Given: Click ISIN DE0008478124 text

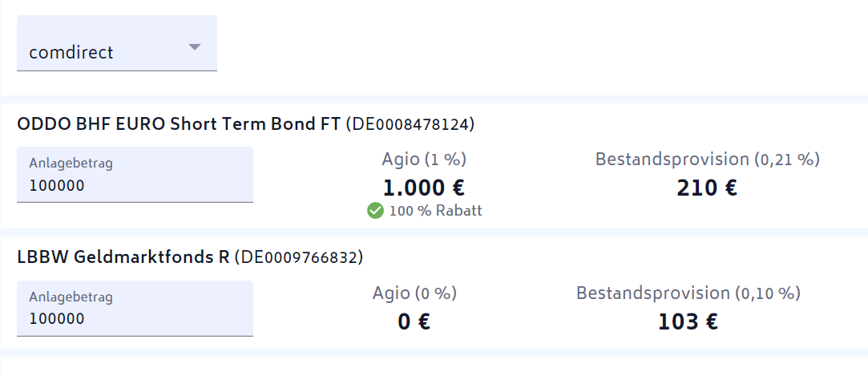Looking at the screenshot, I should pos(410,124).
